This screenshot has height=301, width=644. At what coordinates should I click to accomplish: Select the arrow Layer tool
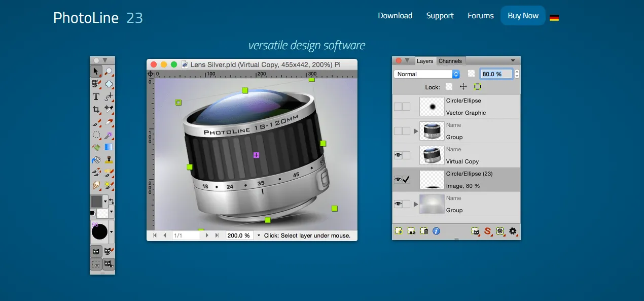click(96, 71)
